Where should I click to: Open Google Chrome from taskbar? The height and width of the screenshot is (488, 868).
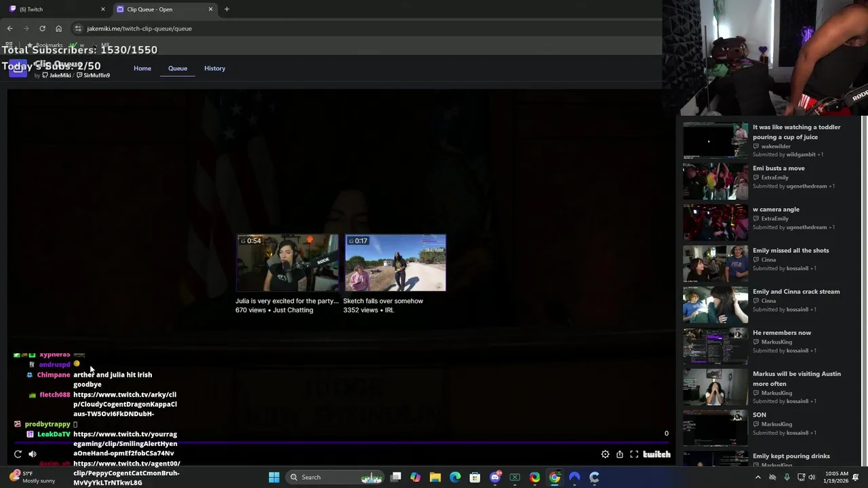pos(555,477)
